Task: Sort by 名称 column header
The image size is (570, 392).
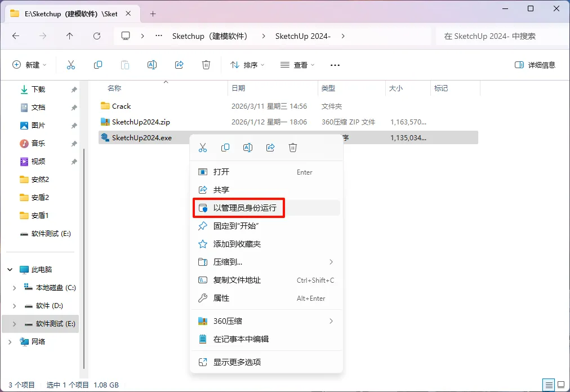Action: [x=158, y=88]
